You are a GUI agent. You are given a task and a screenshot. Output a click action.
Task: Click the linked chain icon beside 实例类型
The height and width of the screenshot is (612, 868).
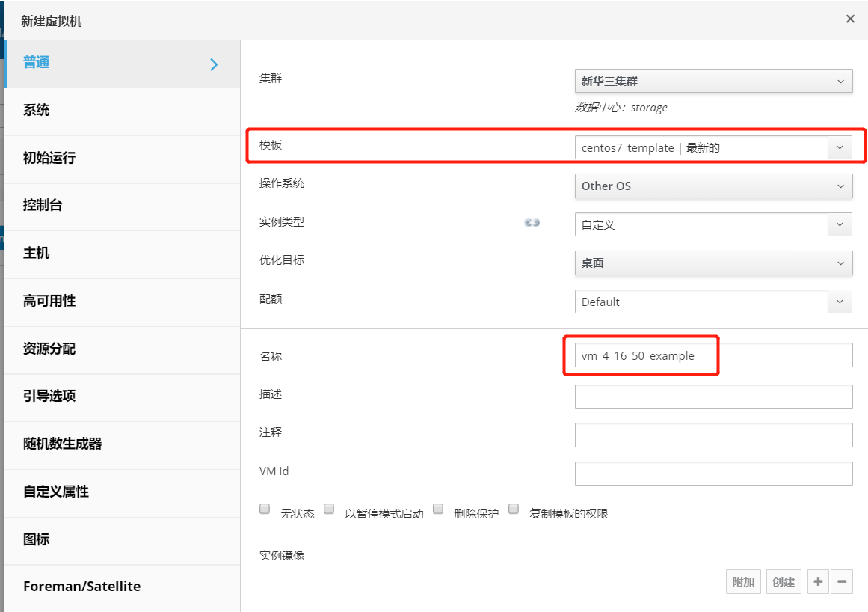point(532,223)
